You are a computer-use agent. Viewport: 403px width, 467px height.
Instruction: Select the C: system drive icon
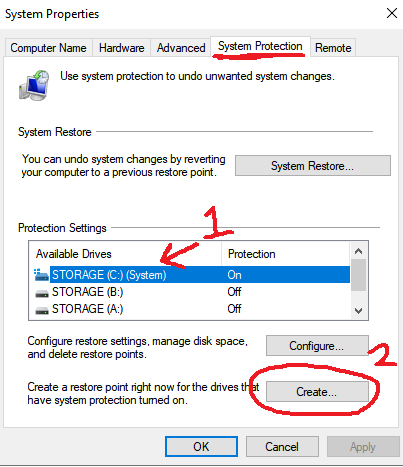pyautogui.click(x=41, y=275)
